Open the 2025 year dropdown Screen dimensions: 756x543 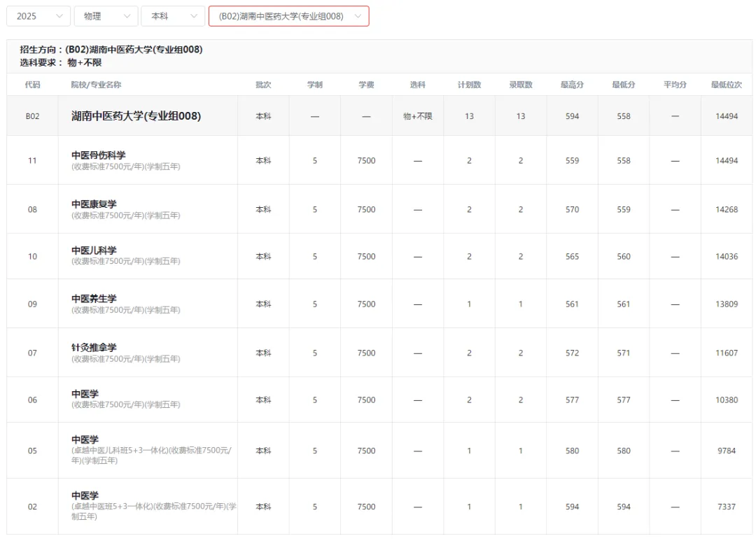(x=38, y=16)
